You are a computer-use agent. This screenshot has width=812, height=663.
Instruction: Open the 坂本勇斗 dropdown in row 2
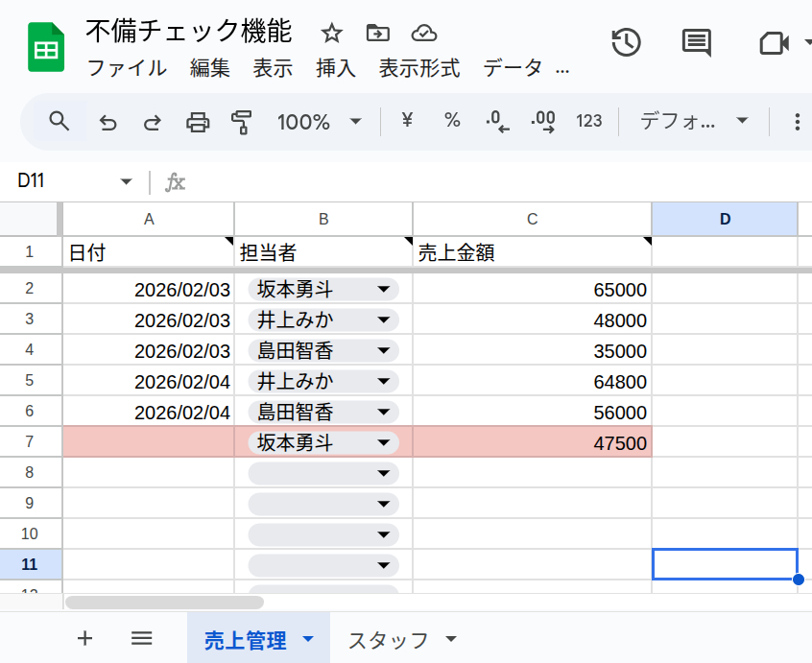[383, 289]
